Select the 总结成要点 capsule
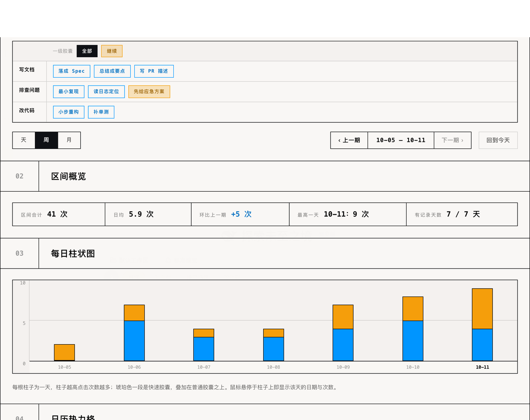 [112, 71]
